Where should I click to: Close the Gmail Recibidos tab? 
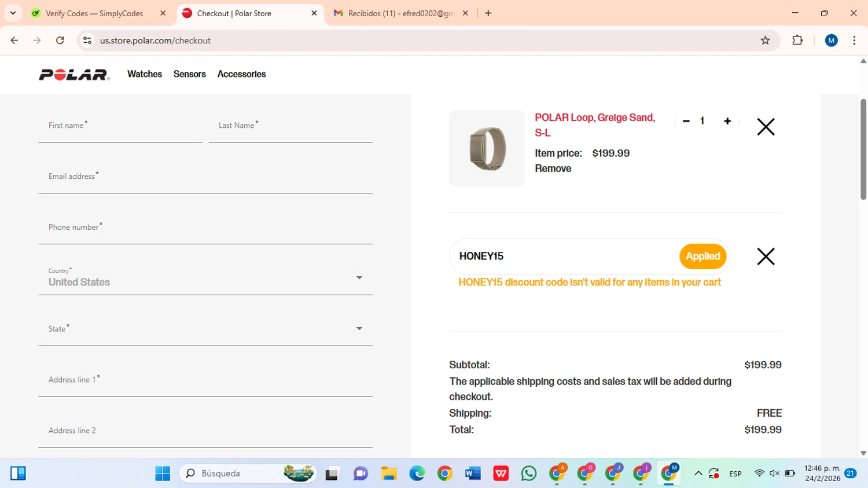coord(465,13)
